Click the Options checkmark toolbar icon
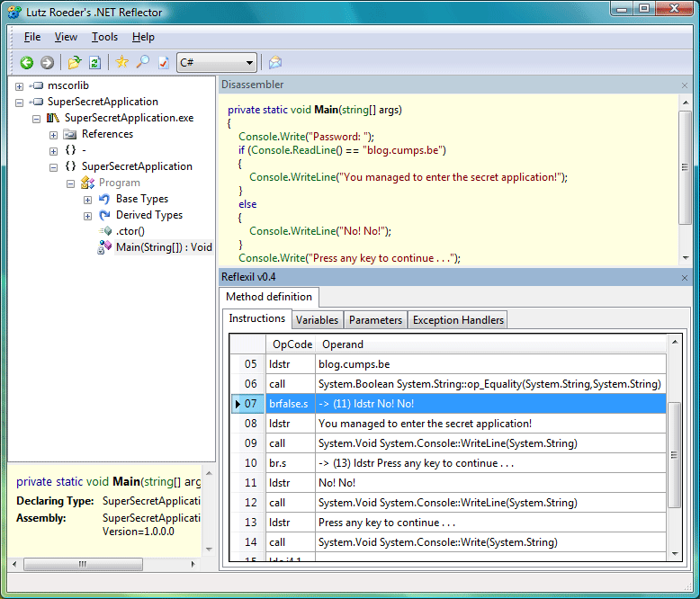700x599 pixels. click(x=164, y=62)
